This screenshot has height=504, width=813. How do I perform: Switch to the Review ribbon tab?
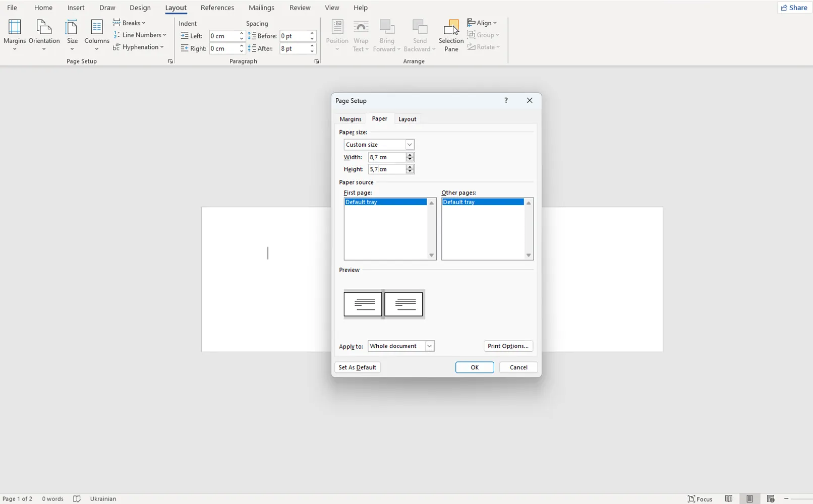point(300,8)
